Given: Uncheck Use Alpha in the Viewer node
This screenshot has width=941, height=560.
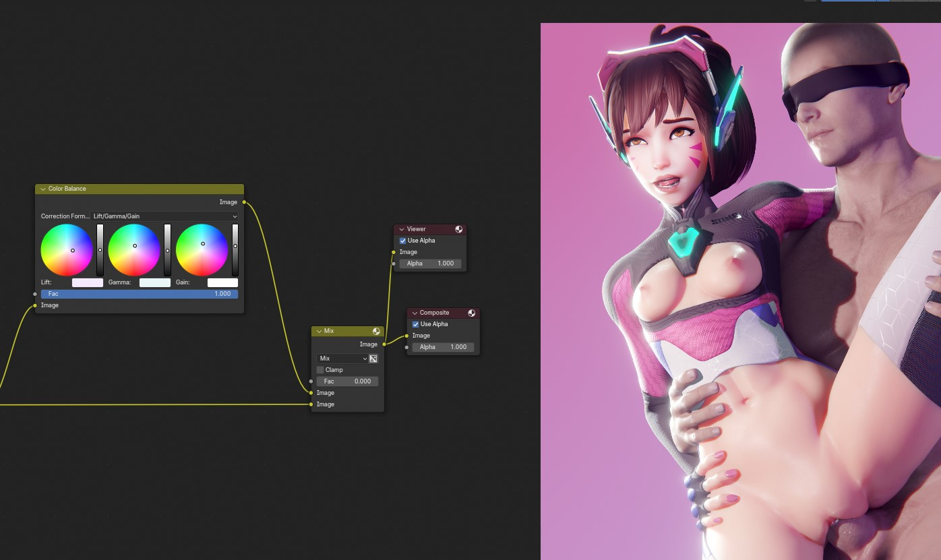Looking at the screenshot, I should click(403, 241).
